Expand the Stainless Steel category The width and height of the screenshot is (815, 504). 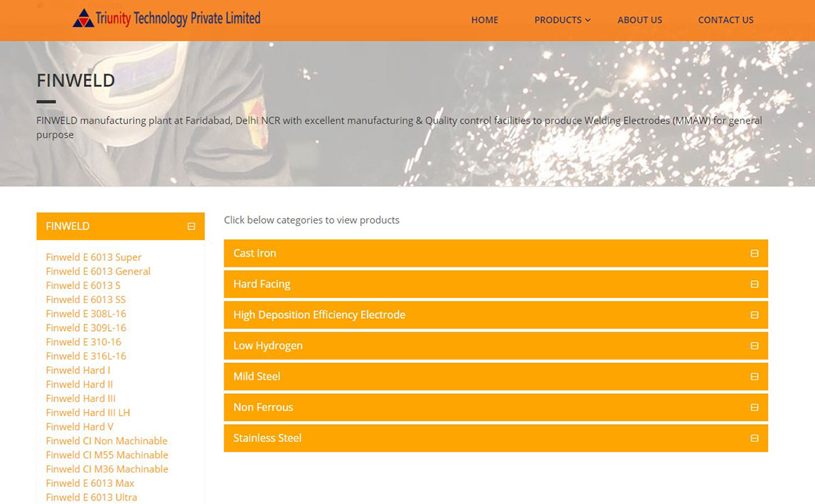(495, 438)
